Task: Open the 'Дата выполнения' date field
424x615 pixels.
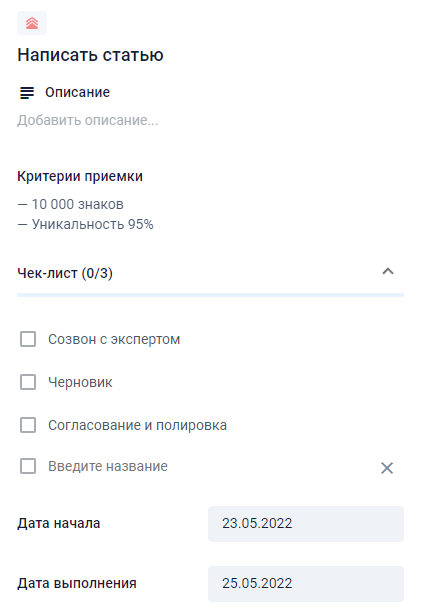Action: 306,584
